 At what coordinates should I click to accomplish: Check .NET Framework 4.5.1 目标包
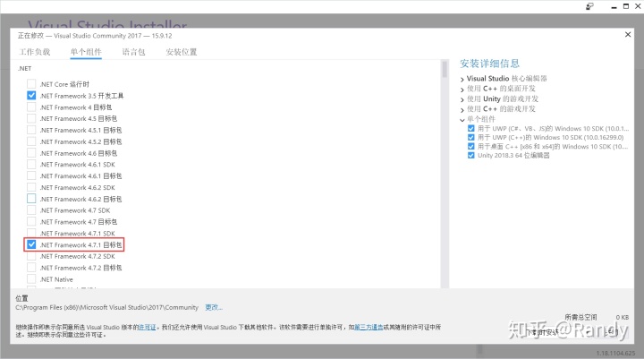31,130
